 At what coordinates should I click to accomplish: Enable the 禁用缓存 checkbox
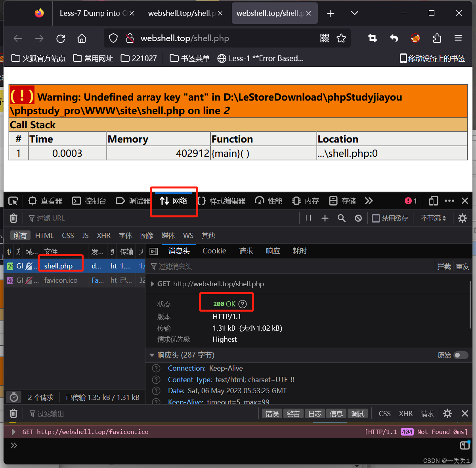pyautogui.click(x=375, y=218)
